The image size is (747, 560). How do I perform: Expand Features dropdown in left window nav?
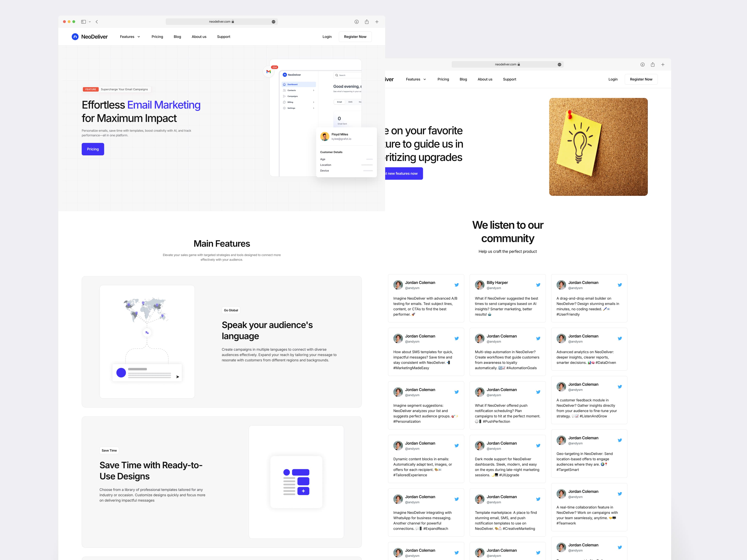(x=130, y=37)
